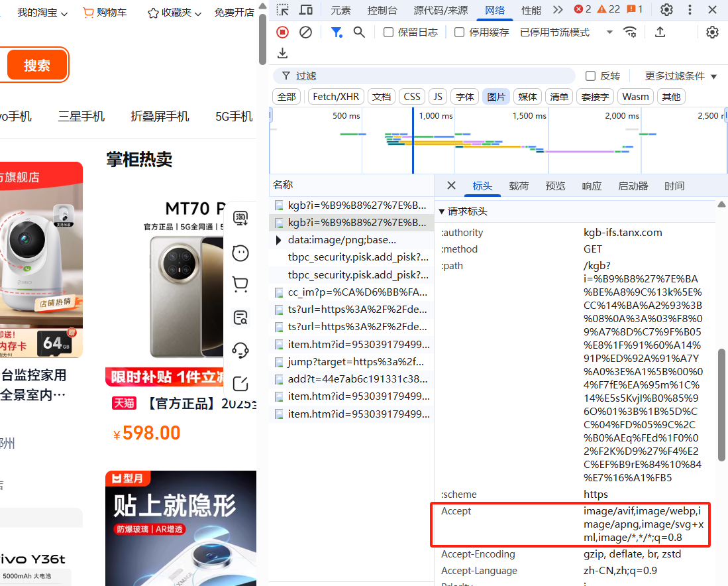Open 折叠屏手机 category link
Image resolution: width=728 pixels, height=586 pixels.
click(160, 116)
